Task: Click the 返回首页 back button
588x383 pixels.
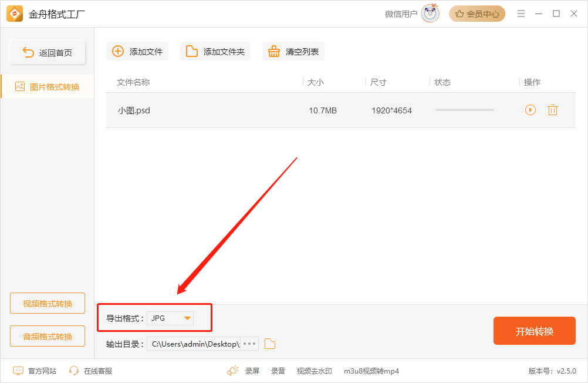Action: [47, 52]
